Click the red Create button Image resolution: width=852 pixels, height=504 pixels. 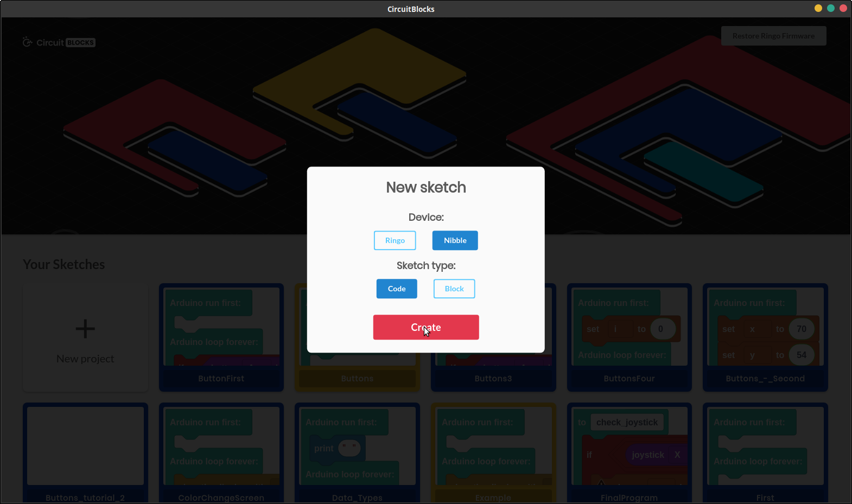(426, 327)
